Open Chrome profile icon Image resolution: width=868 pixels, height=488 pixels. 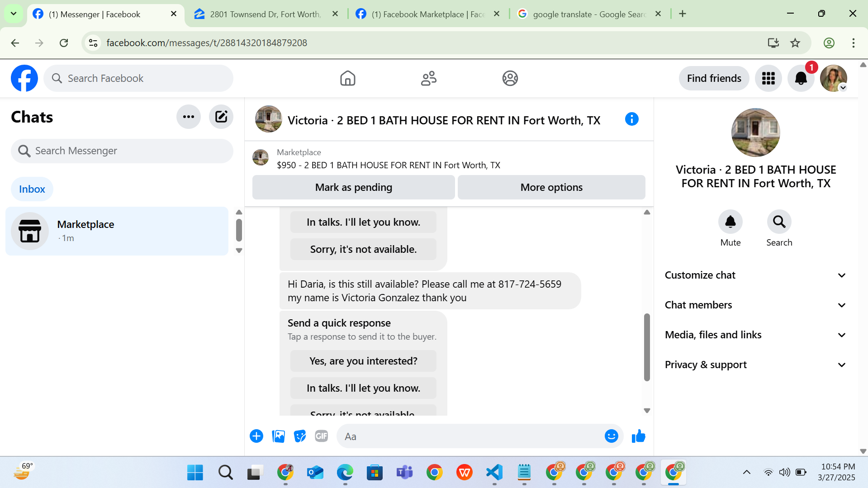(x=829, y=43)
